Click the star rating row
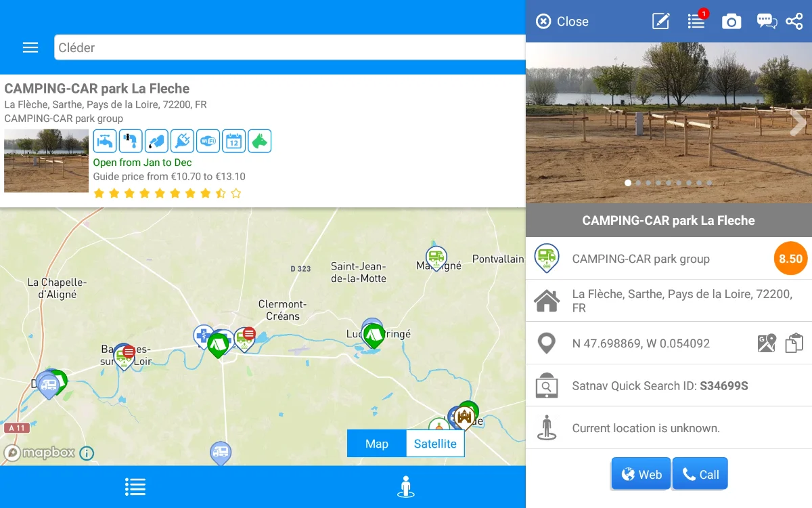This screenshot has height=508, width=812. pyautogui.click(x=167, y=194)
